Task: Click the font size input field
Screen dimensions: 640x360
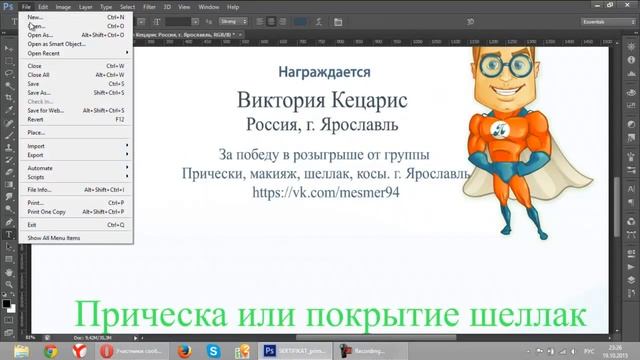Action: pos(178,22)
